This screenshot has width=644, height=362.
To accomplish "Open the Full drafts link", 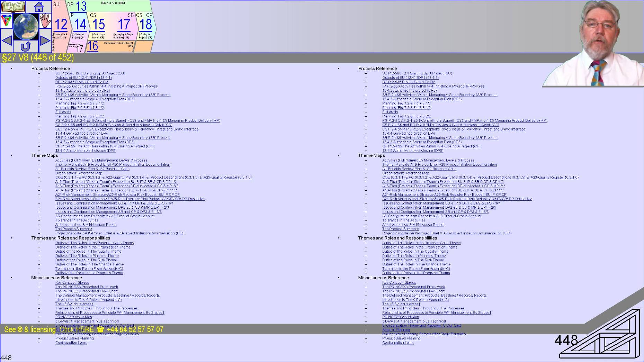I will tap(63, 112).
